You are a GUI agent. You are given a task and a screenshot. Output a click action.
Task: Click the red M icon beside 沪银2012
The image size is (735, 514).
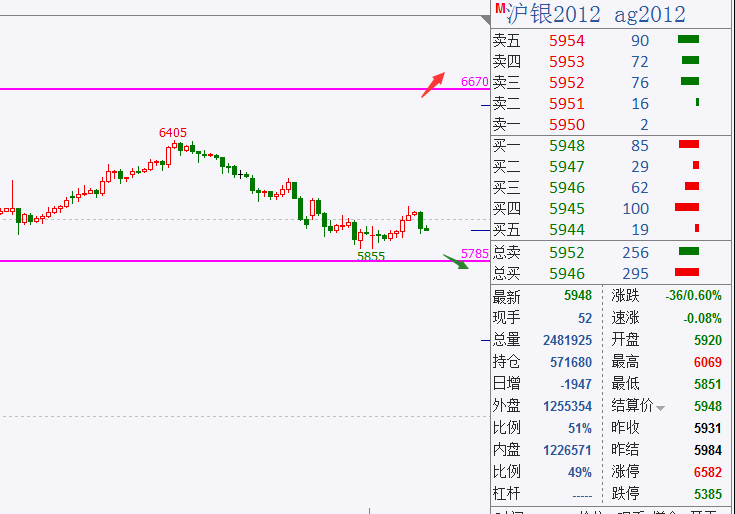(x=500, y=8)
